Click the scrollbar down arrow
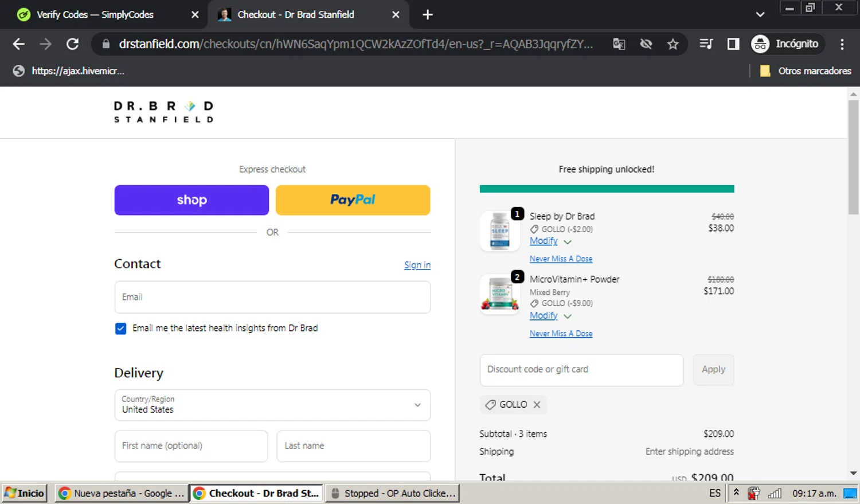 click(853, 474)
